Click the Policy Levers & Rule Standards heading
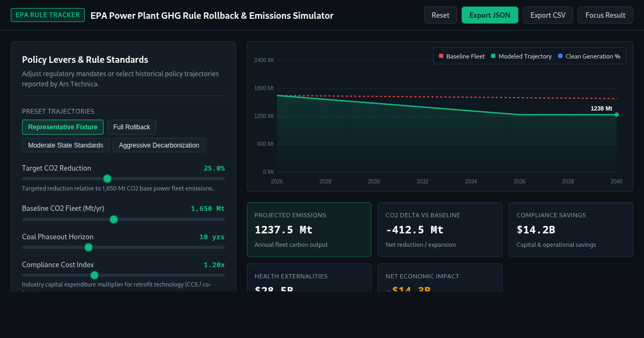This screenshot has height=338, width=644. (x=85, y=60)
